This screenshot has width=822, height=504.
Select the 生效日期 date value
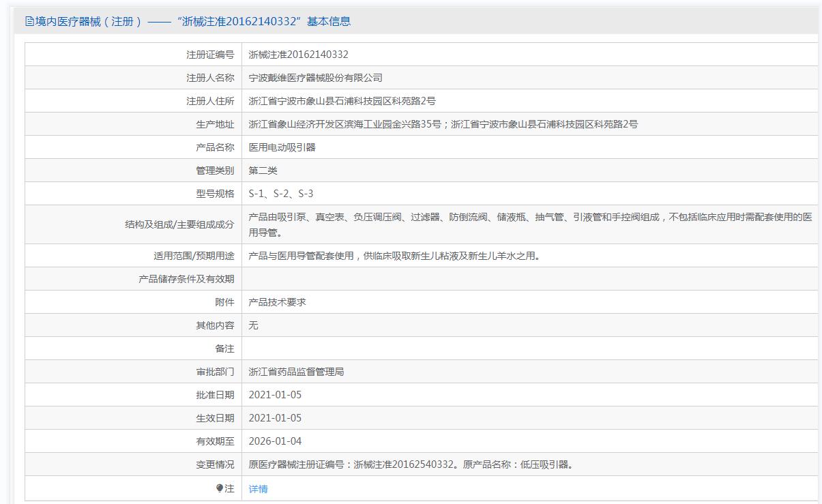pos(275,418)
